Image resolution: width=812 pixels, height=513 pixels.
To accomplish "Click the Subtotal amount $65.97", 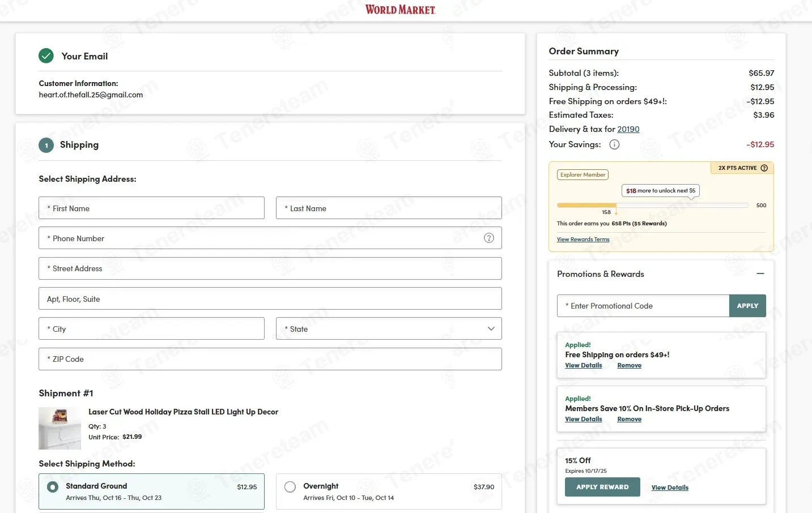I will (762, 73).
